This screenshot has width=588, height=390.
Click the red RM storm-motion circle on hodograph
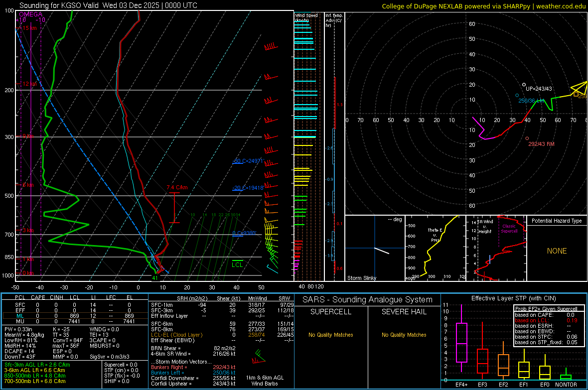coord(527,138)
